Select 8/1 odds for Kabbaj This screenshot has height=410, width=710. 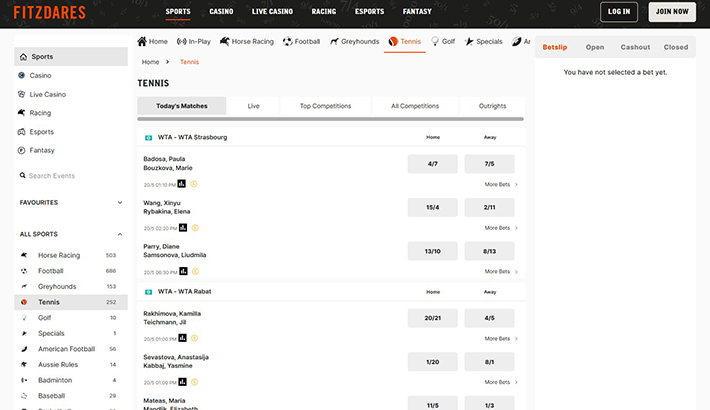pos(489,362)
